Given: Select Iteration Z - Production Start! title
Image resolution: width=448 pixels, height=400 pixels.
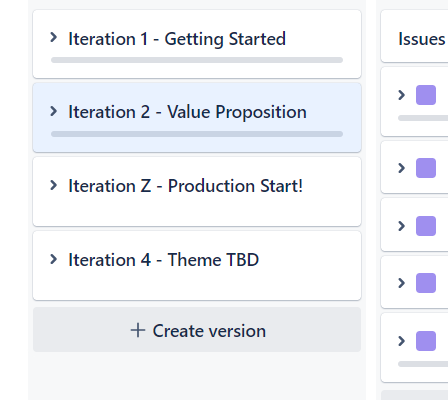Looking at the screenshot, I should [186, 186].
